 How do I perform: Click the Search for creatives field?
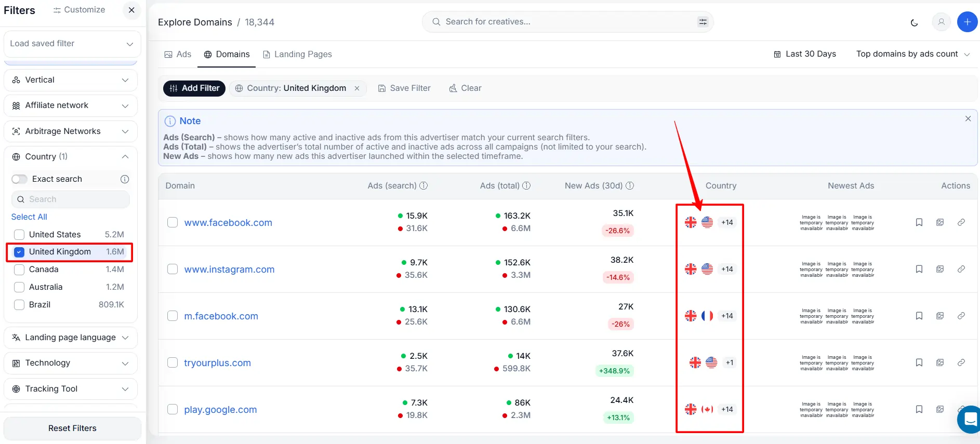point(567,22)
